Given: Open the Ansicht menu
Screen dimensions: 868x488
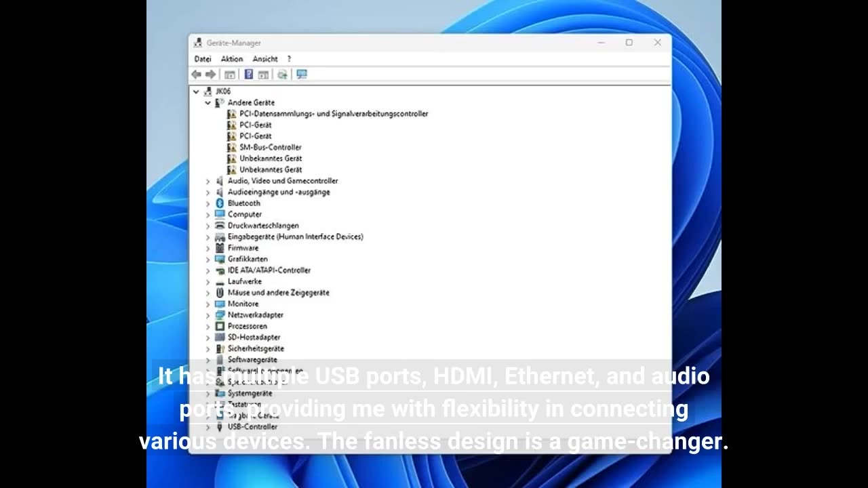Looking at the screenshot, I should point(265,59).
